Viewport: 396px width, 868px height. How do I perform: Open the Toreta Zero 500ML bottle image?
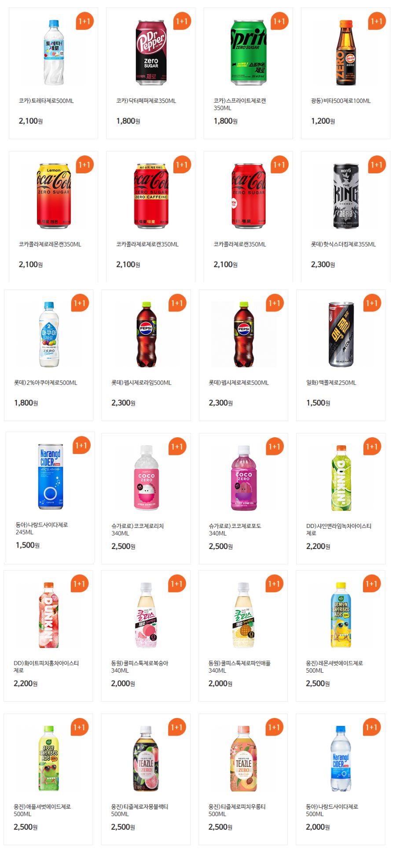[54, 52]
